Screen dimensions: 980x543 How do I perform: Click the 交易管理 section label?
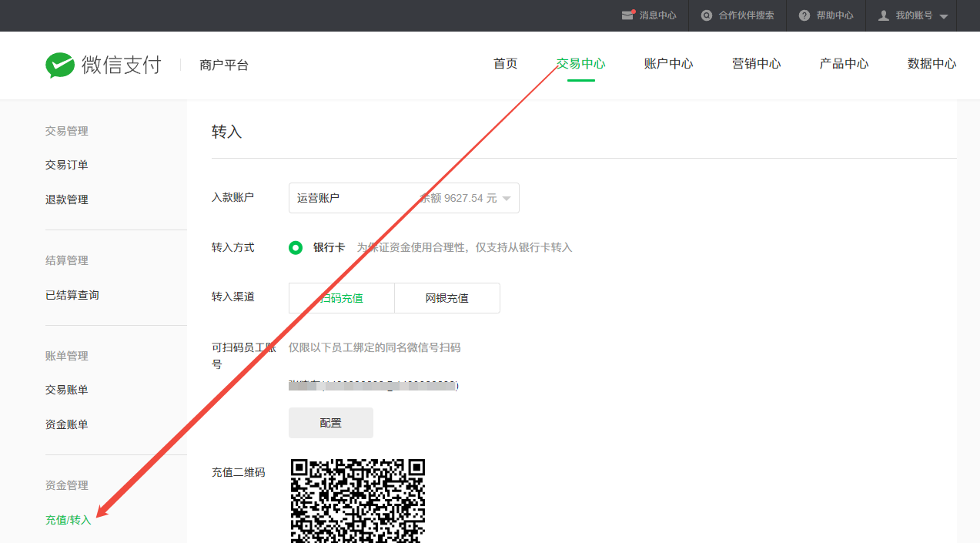[67, 131]
